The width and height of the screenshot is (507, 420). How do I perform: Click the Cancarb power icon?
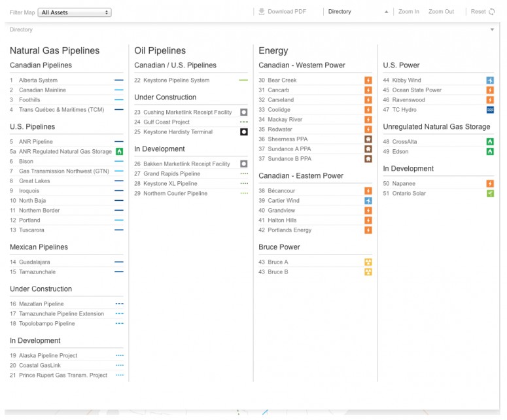[x=368, y=90]
